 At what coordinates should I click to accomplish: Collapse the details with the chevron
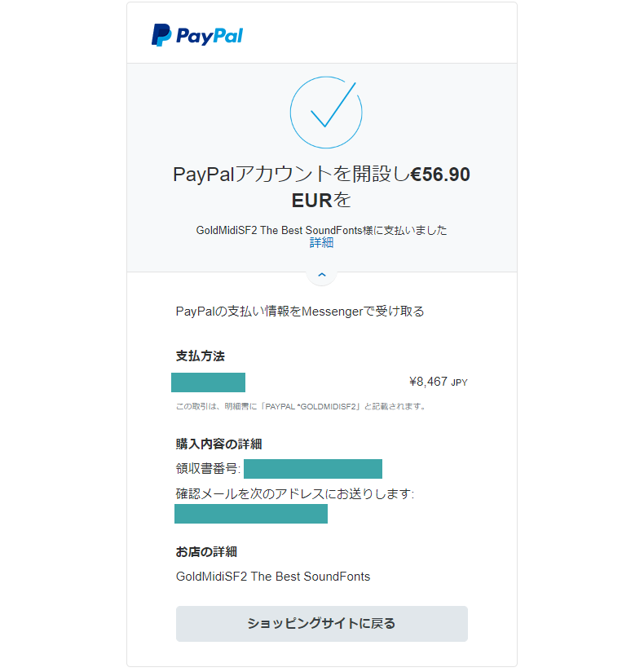pyautogui.click(x=321, y=276)
